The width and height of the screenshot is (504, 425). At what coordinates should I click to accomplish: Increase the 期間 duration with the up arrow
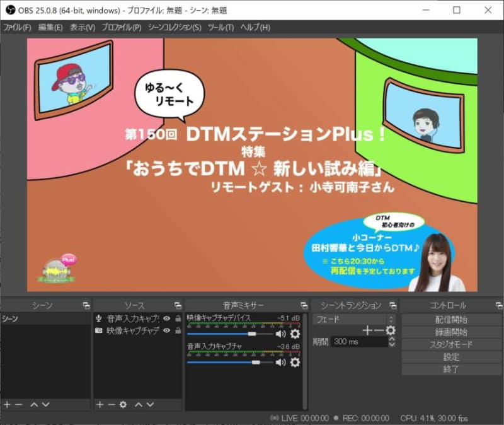392,339
